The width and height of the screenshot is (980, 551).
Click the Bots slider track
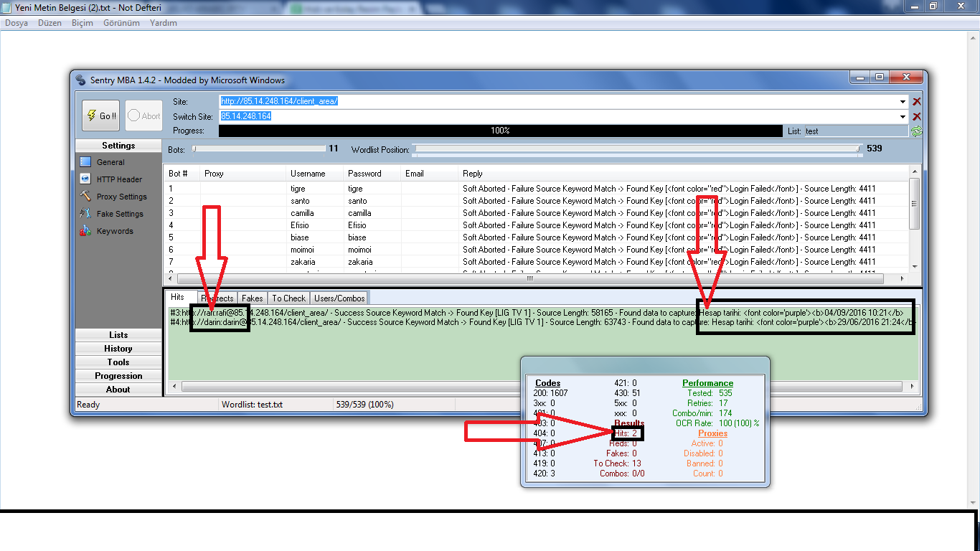tap(258, 149)
